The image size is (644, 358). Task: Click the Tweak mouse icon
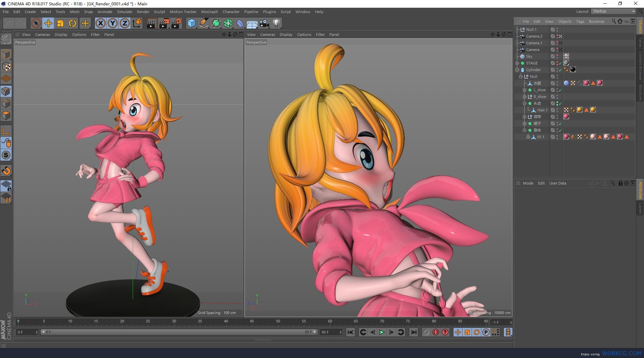tap(6, 143)
